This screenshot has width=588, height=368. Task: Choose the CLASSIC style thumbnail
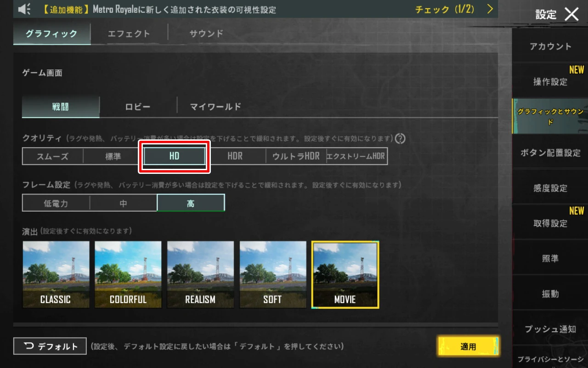[56, 275]
